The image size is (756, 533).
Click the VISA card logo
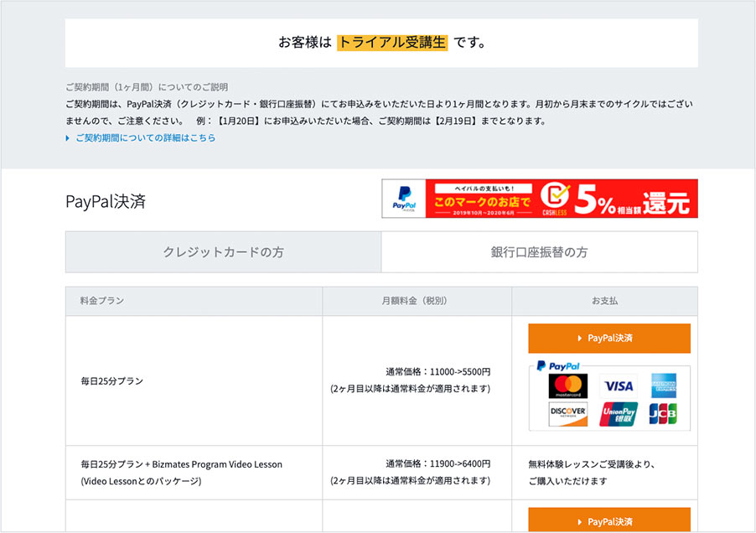click(x=619, y=386)
